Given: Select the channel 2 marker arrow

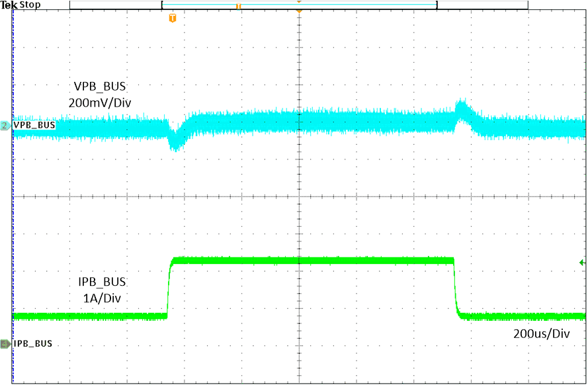Looking at the screenshot, I should pos(5,124).
